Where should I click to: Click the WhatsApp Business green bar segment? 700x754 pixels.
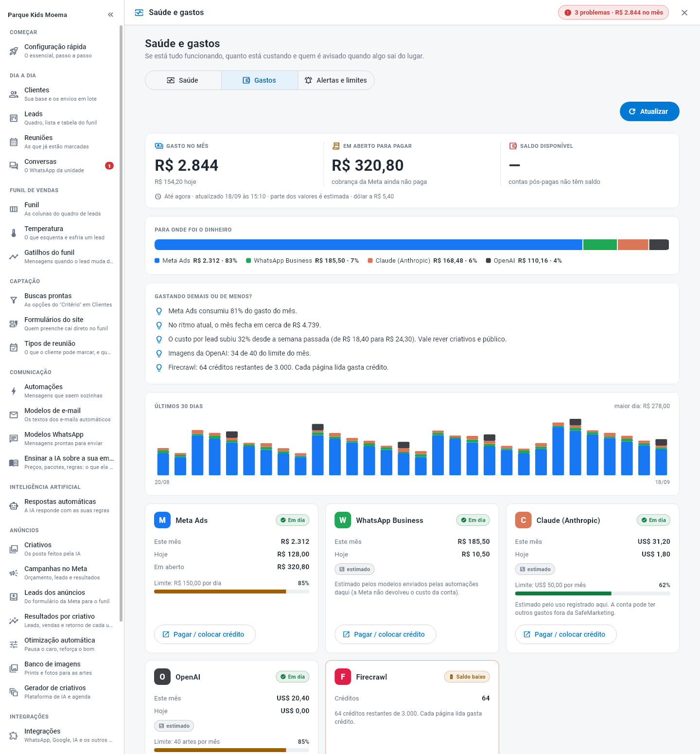(600, 245)
